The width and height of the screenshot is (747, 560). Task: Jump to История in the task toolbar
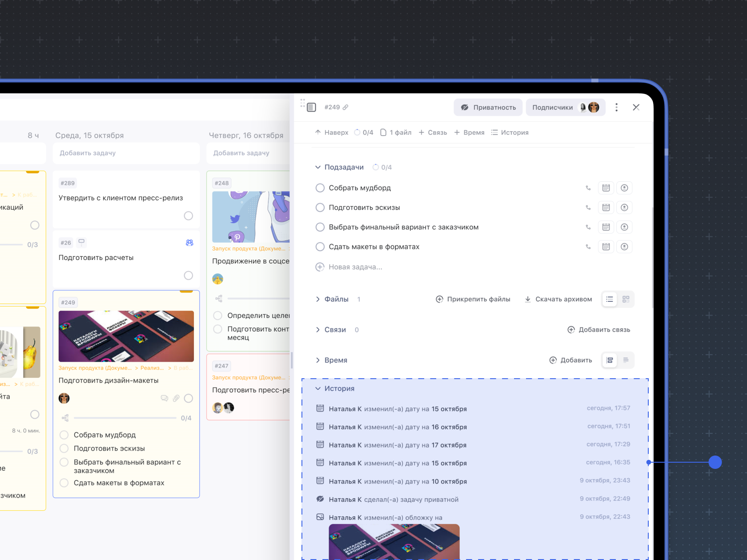point(510,132)
